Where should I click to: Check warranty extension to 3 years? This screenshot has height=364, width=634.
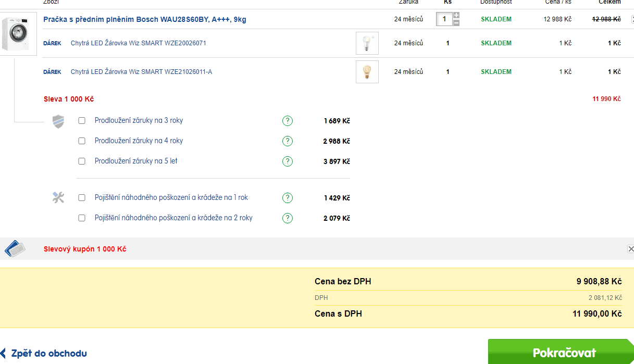point(82,121)
